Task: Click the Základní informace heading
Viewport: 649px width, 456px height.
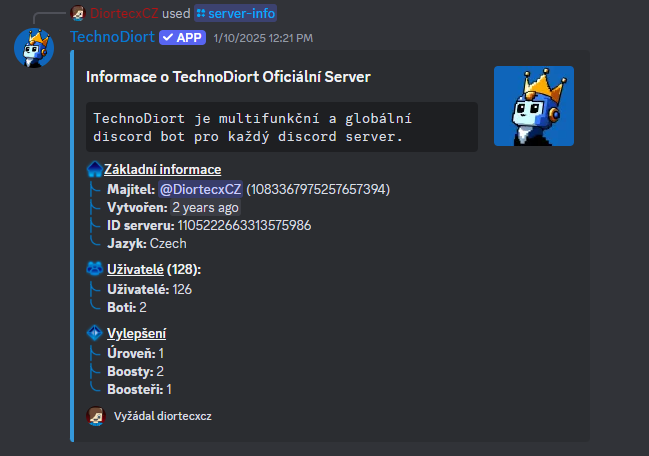Action: [x=163, y=170]
